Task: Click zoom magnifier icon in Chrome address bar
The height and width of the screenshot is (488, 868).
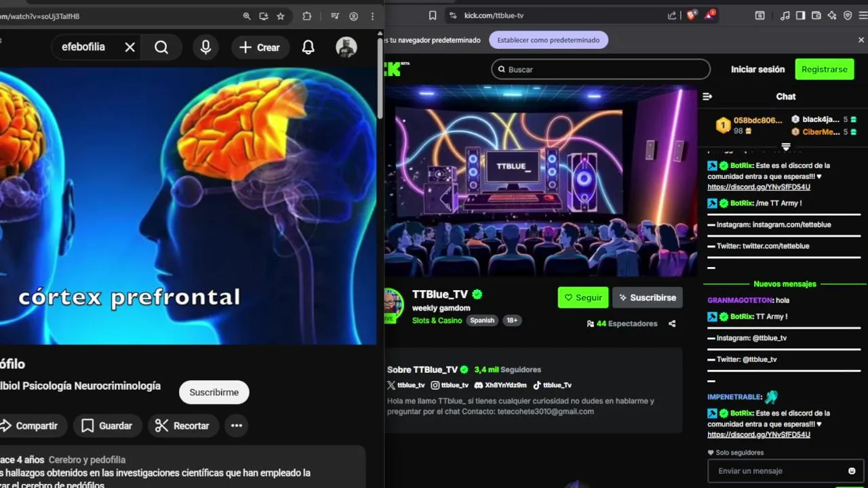Action: point(247,16)
